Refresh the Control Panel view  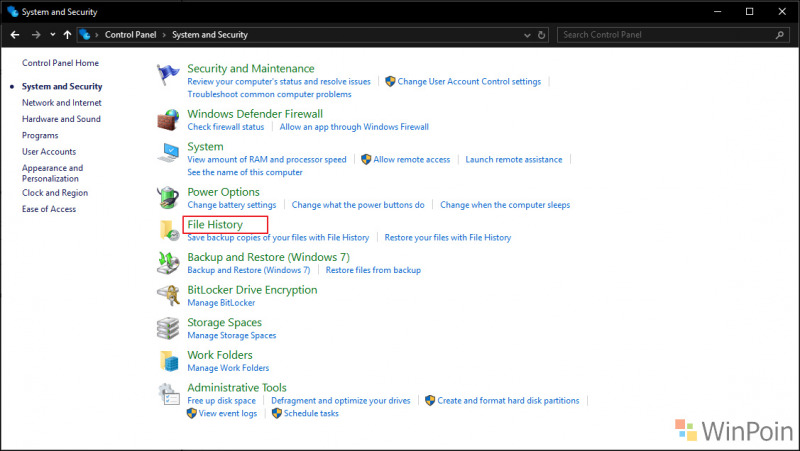pyautogui.click(x=541, y=35)
